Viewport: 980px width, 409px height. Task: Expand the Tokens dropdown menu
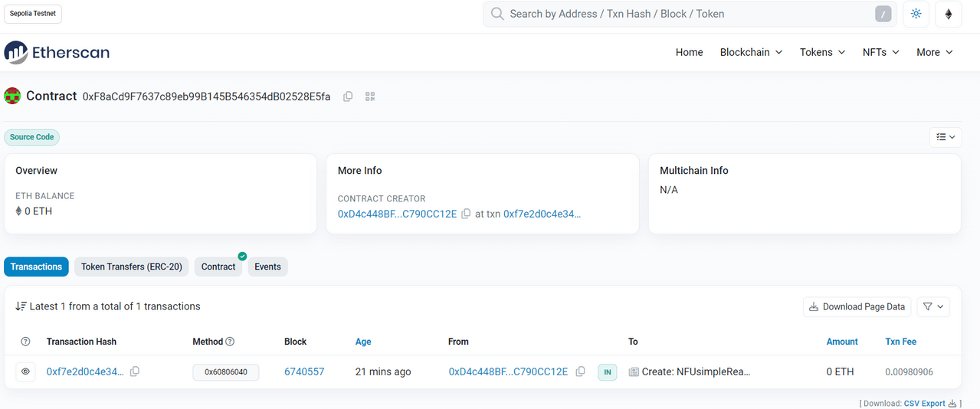click(822, 52)
